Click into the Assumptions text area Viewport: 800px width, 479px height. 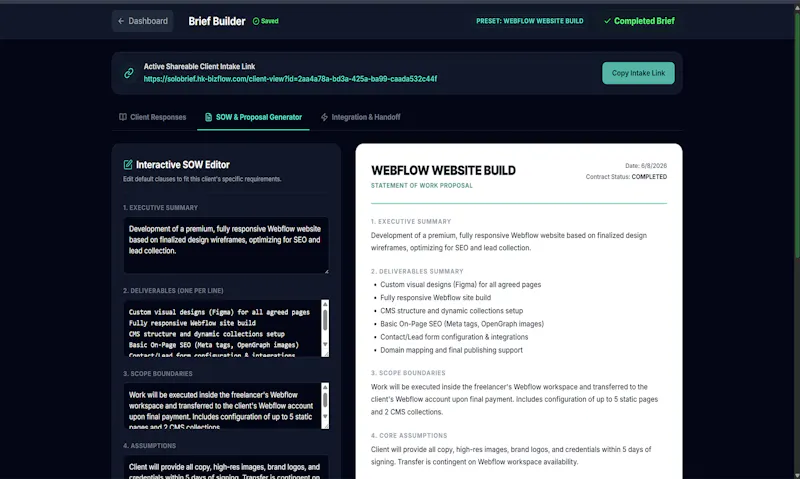(x=226, y=467)
